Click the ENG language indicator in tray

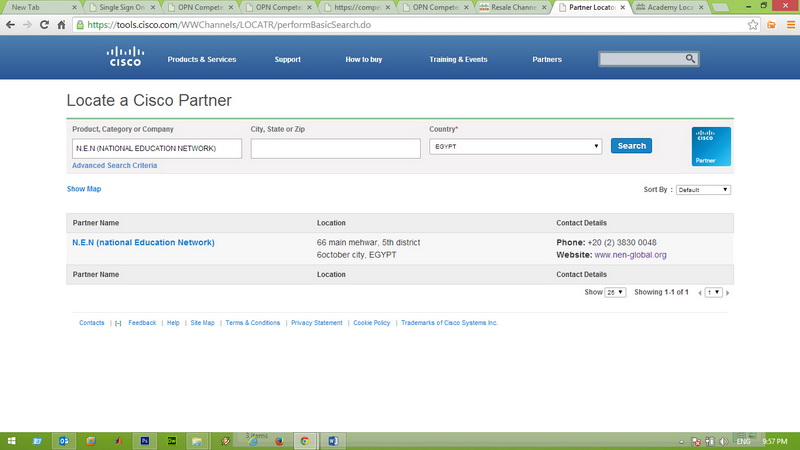[743, 441]
